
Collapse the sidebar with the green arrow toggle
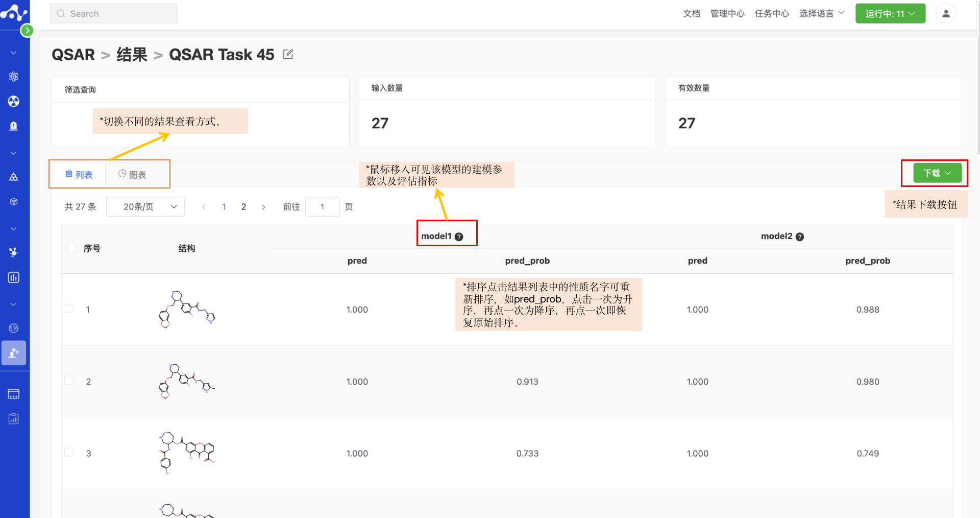(x=27, y=30)
